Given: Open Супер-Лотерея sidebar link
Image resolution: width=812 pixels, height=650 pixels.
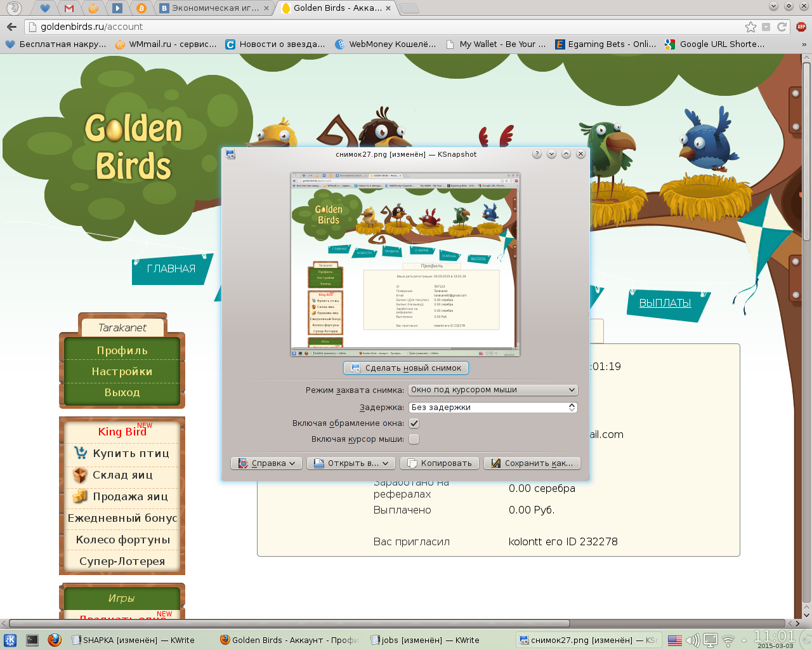Looking at the screenshot, I should click(x=122, y=561).
